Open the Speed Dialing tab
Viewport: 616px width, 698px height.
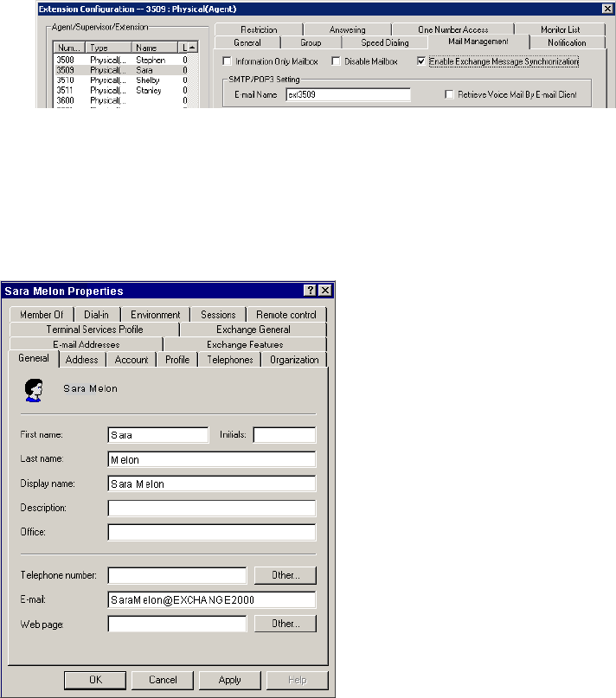[x=385, y=42]
